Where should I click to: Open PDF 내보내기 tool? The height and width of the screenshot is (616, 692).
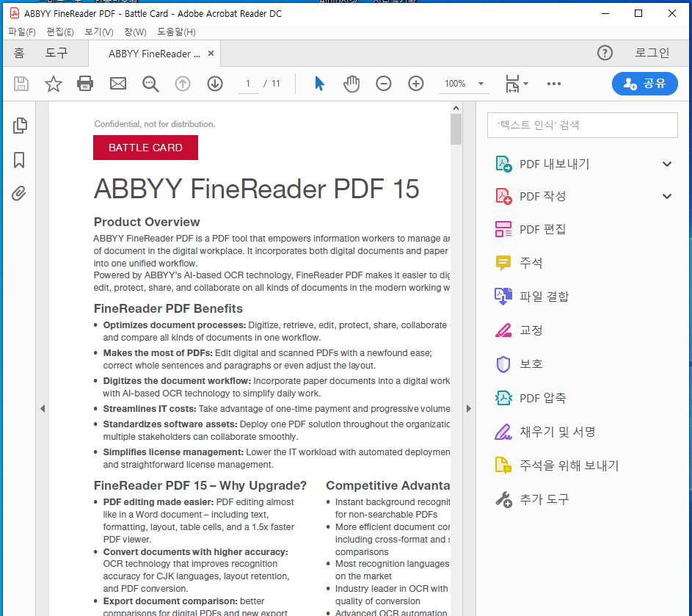pos(582,164)
